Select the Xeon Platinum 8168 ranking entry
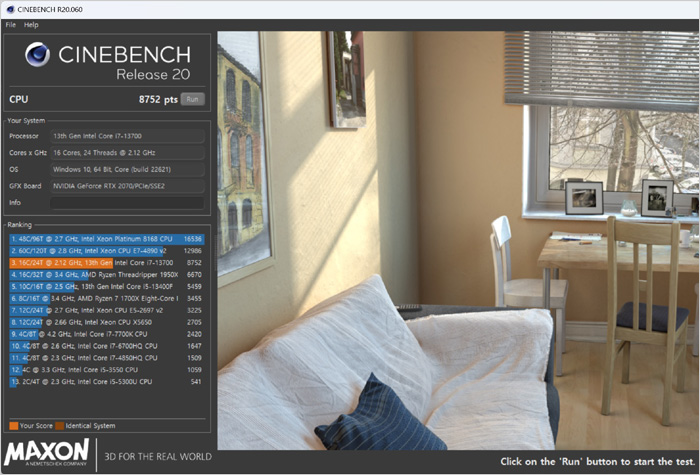 (107, 239)
